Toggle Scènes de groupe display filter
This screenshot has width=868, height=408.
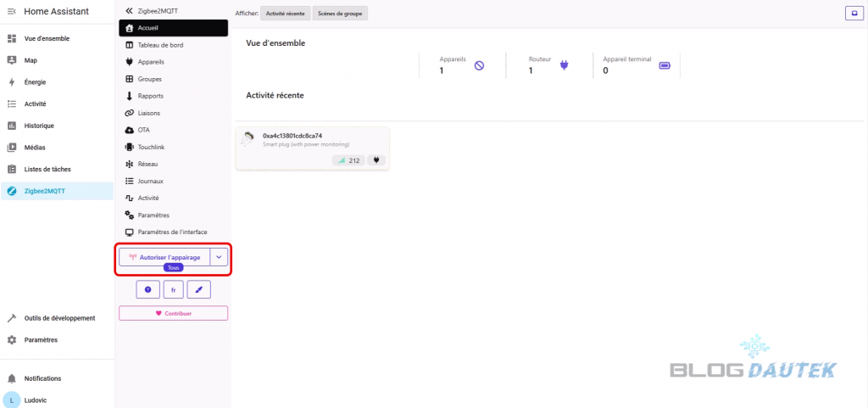click(340, 14)
